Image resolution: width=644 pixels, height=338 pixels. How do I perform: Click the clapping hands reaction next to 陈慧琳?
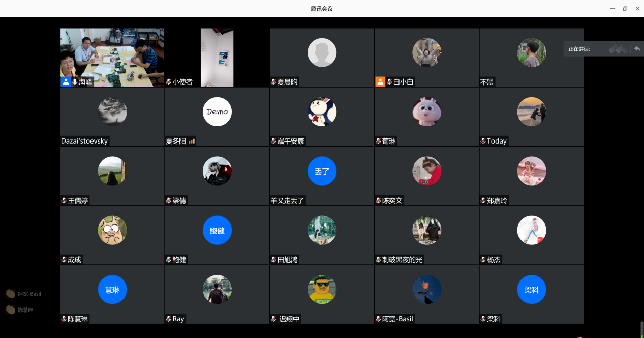point(10,309)
